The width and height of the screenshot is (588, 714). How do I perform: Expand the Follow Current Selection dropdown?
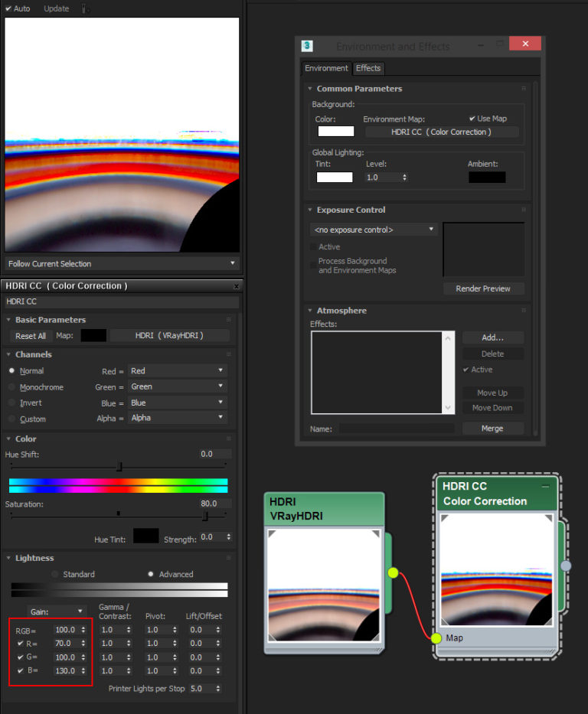tap(122, 263)
